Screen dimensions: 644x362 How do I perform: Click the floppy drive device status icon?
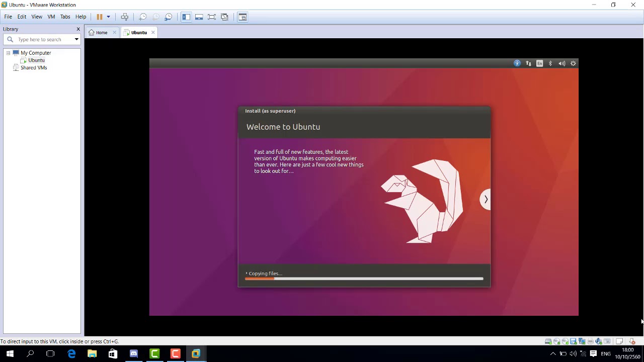pyautogui.click(x=573, y=341)
